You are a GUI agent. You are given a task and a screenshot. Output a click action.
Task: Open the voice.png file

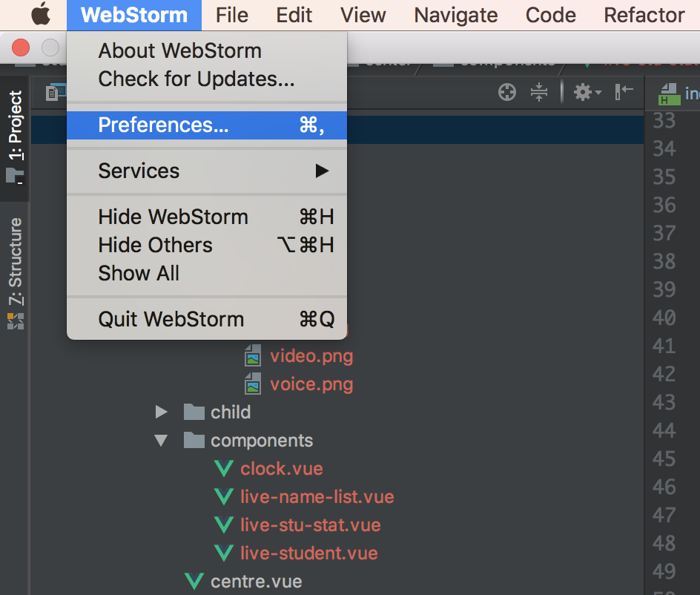click(x=311, y=385)
